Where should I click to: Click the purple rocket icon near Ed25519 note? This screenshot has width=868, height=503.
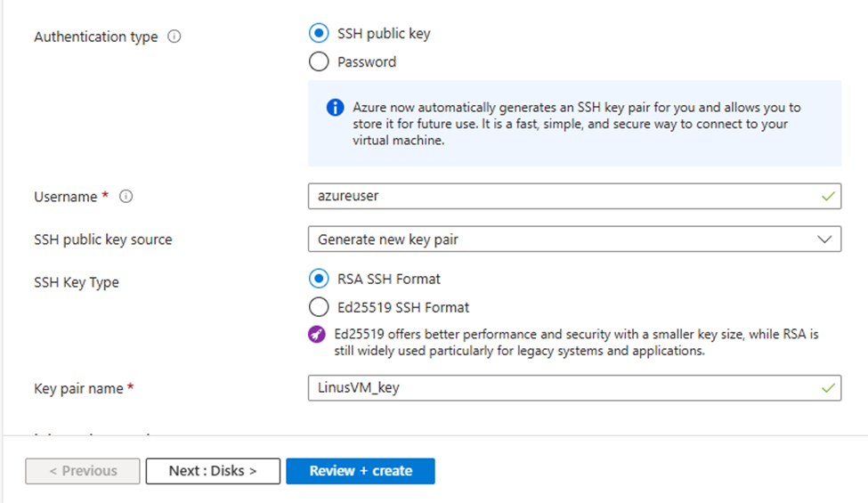[318, 335]
